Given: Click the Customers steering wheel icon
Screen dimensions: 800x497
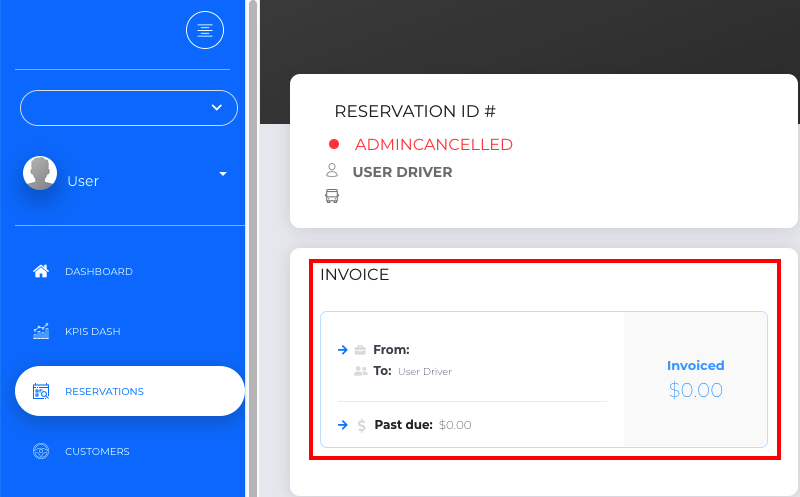Looking at the screenshot, I should (x=41, y=451).
